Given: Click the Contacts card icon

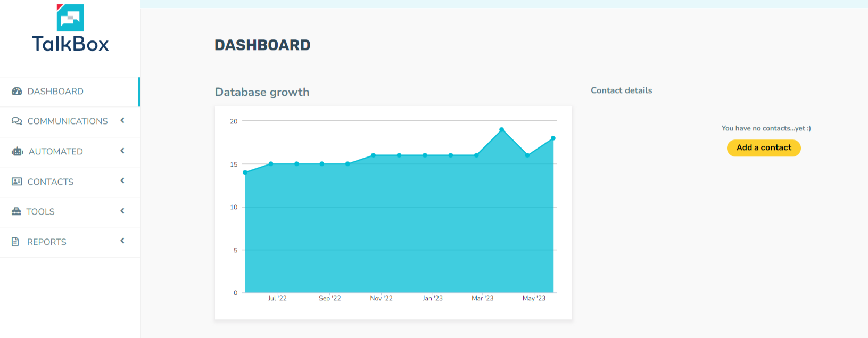Looking at the screenshot, I should [17, 182].
